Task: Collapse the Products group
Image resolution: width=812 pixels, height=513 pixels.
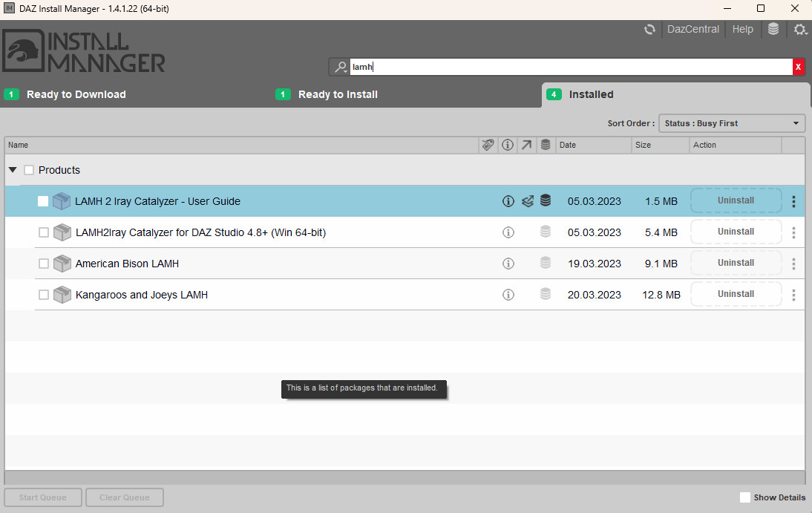Action: pos(13,170)
